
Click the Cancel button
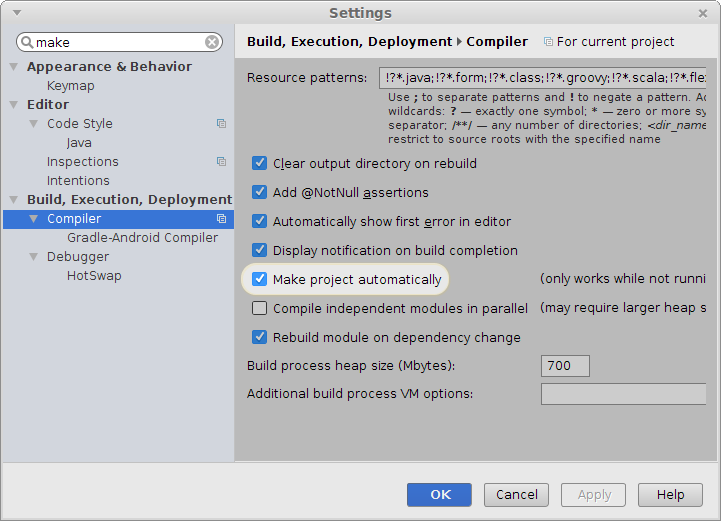[x=516, y=494]
